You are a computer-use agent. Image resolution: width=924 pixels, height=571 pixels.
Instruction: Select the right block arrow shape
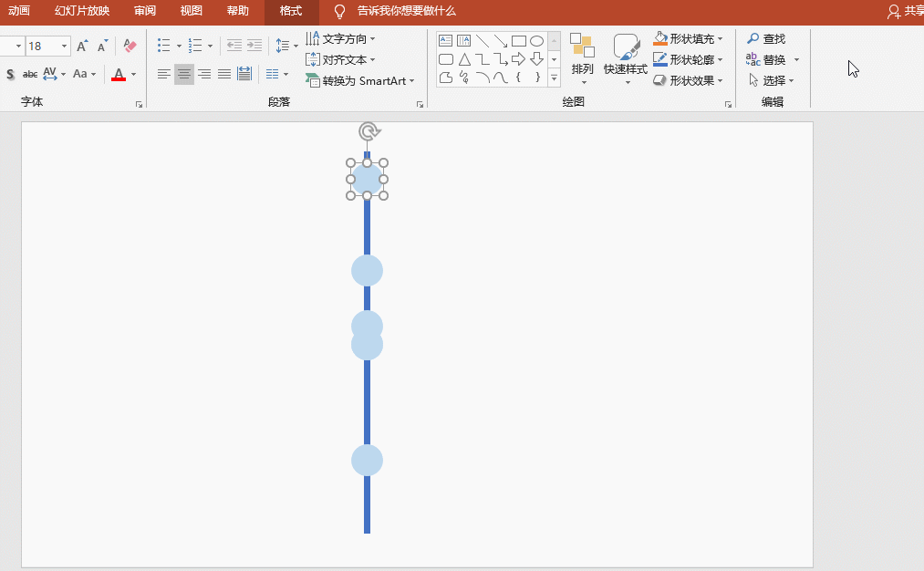coord(519,59)
